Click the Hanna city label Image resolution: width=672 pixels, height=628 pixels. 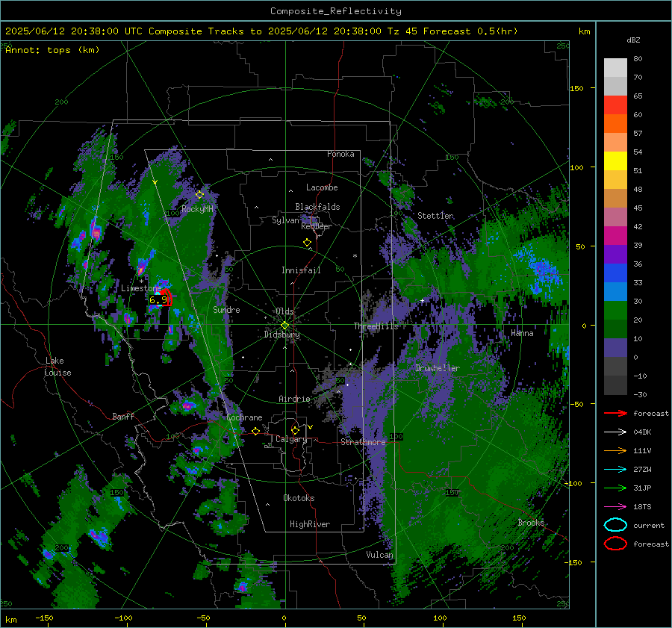tap(522, 333)
